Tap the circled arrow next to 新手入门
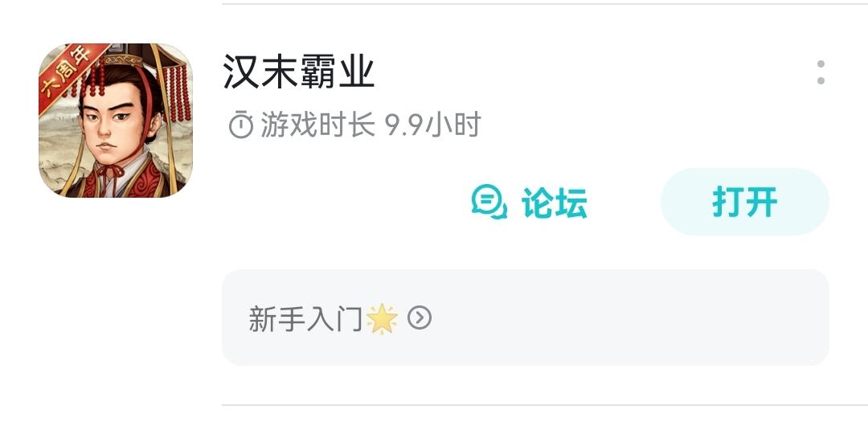The image size is (868, 422). [419, 318]
